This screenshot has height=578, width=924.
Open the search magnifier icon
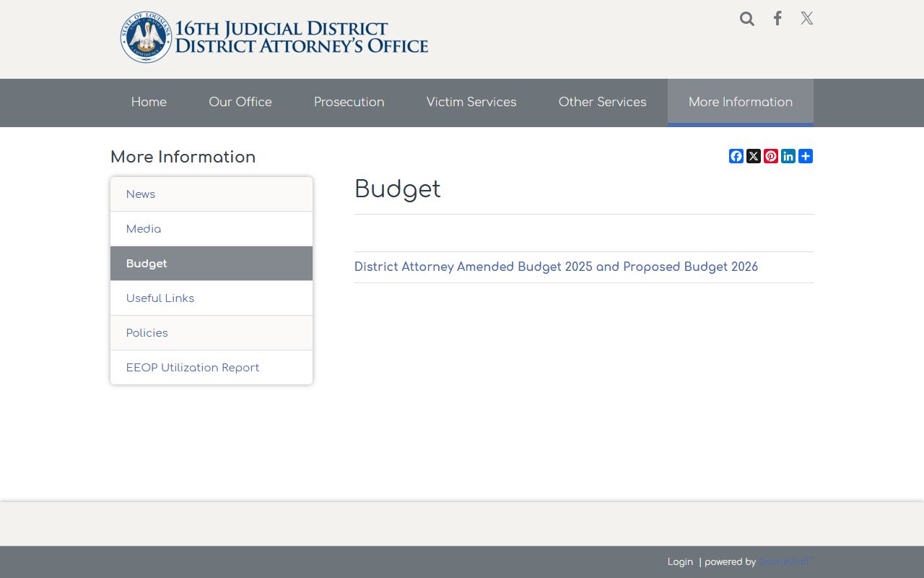pos(747,19)
